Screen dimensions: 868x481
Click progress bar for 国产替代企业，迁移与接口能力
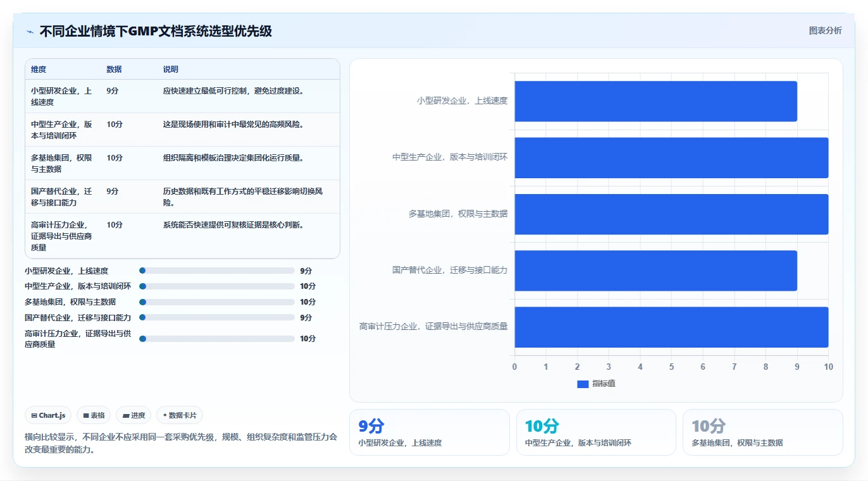coord(217,317)
